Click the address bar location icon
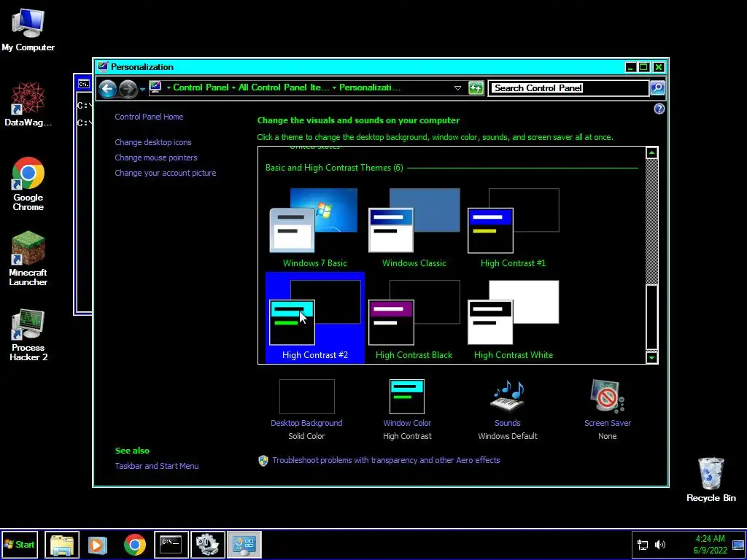The image size is (747, 560). 155,87
